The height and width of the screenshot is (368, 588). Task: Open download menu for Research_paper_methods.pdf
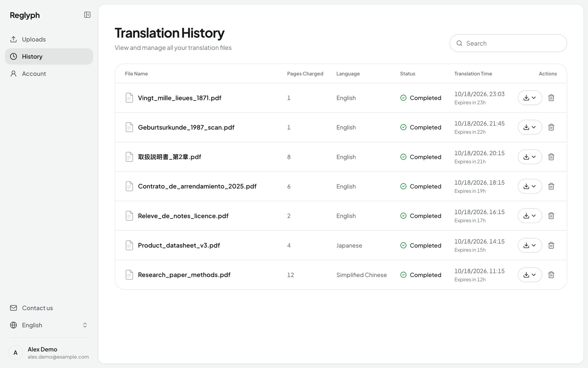[x=530, y=275]
